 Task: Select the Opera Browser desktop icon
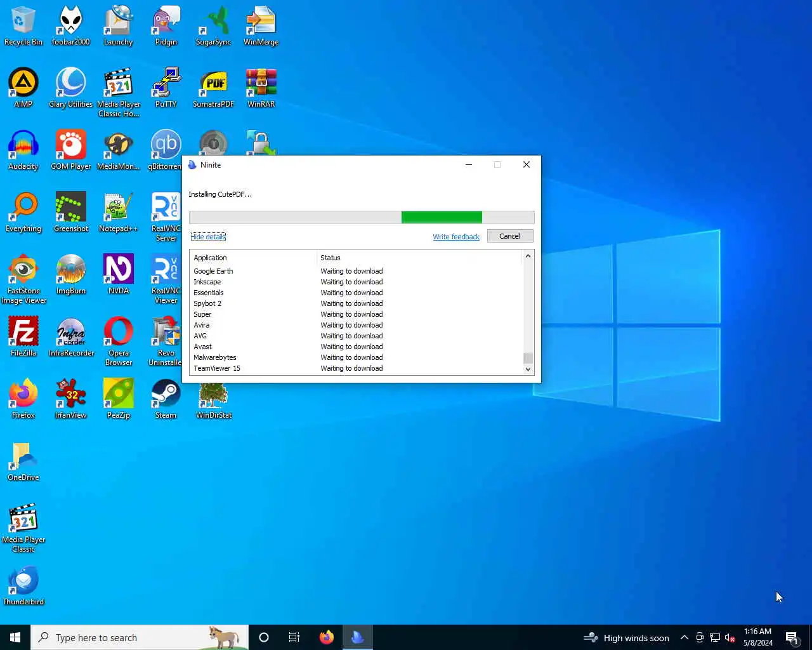click(119, 341)
